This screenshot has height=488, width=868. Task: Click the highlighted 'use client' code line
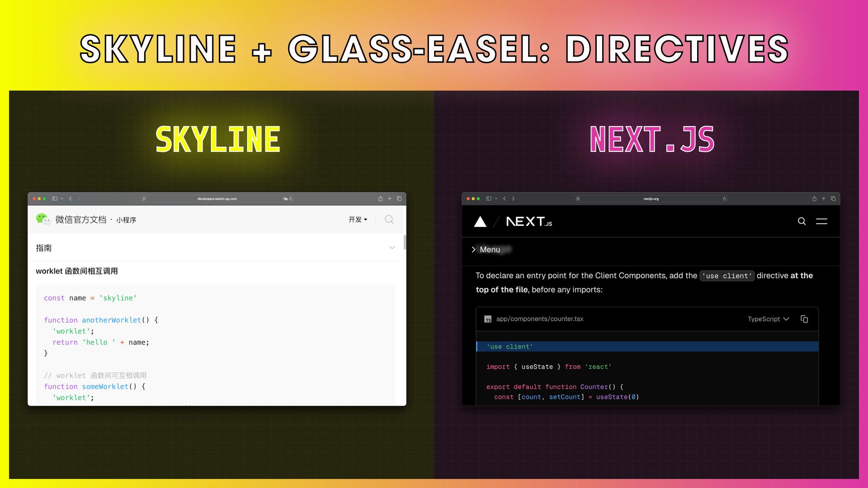coord(647,347)
